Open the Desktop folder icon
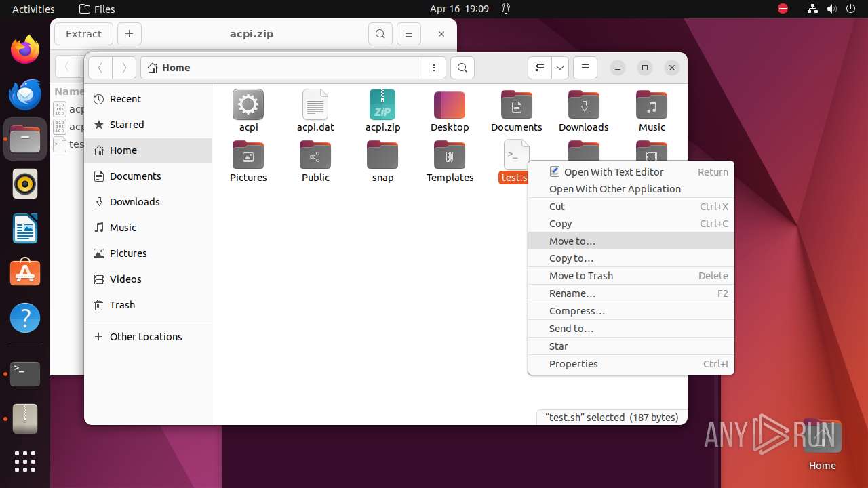This screenshot has height=488, width=868. point(450,105)
